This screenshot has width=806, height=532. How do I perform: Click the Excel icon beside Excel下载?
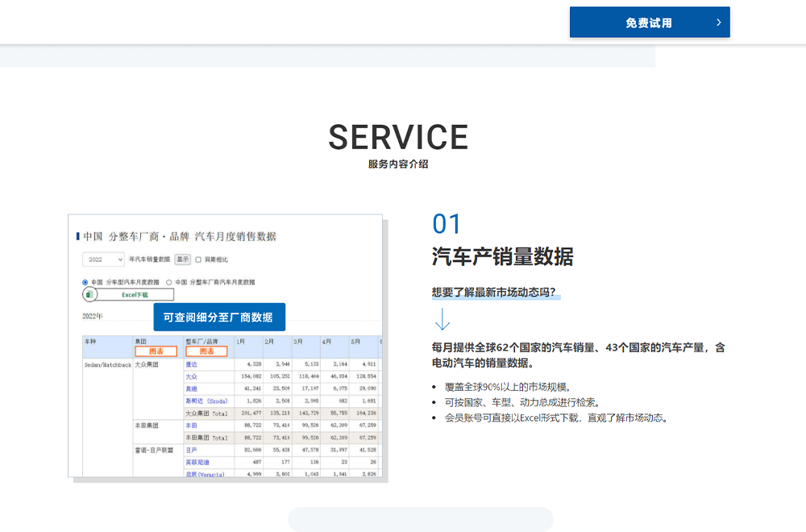coord(89,294)
